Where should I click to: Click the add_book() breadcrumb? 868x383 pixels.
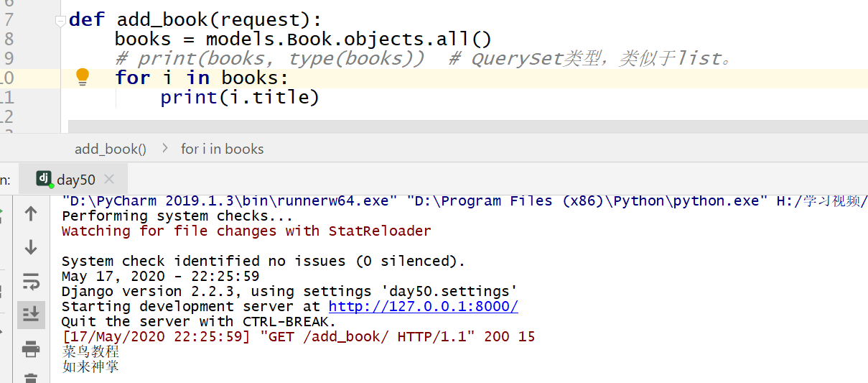coord(110,149)
